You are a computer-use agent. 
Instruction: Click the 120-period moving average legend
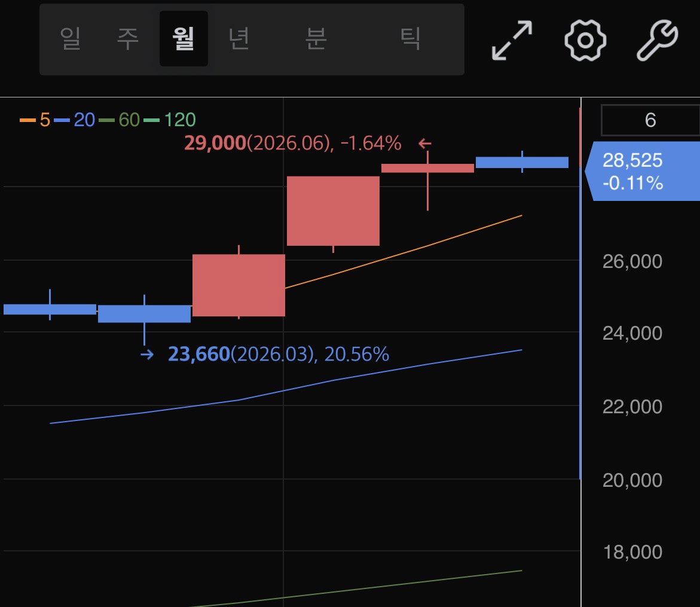tap(170, 120)
